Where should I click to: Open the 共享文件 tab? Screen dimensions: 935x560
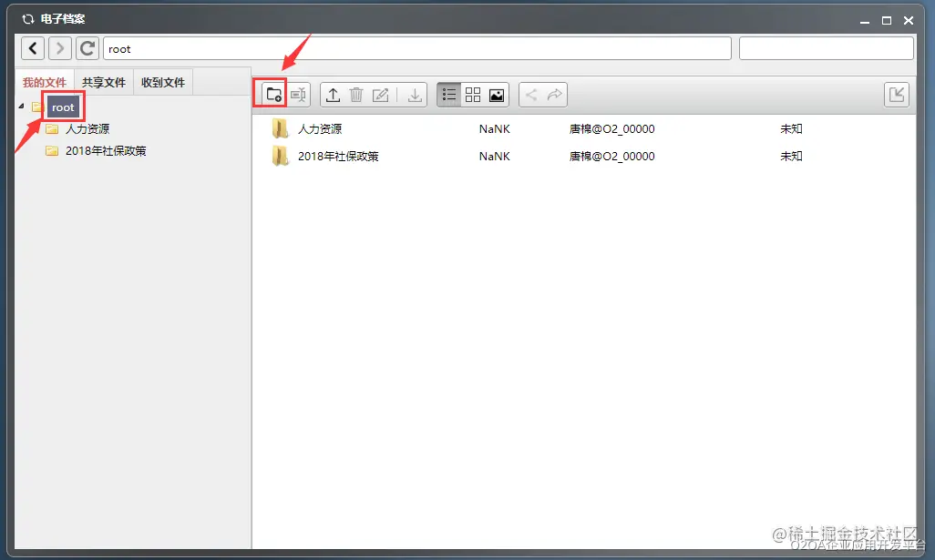coord(104,82)
